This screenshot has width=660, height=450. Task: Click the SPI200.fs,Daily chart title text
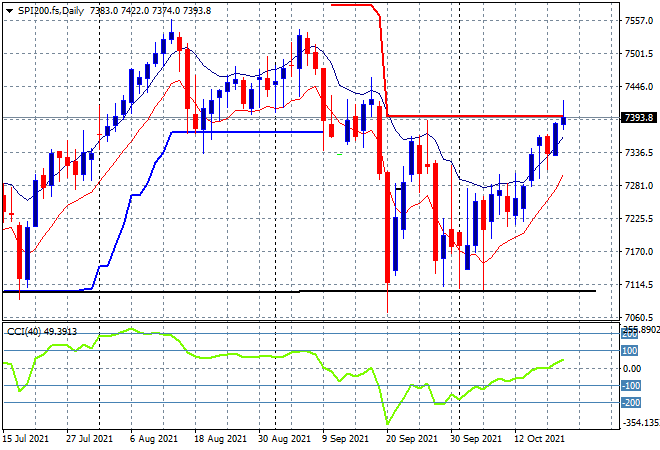tap(51, 11)
